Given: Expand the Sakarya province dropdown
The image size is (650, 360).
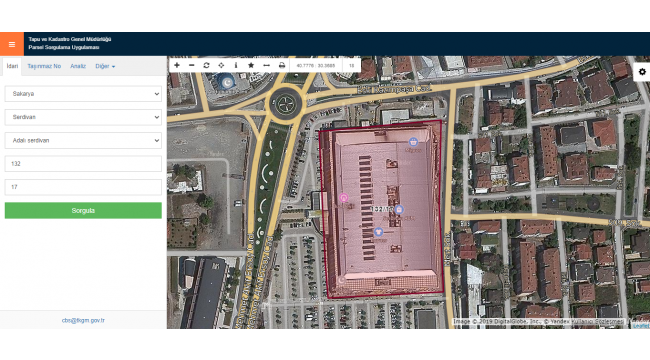Looking at the screenshot, I should click(83, 94).
